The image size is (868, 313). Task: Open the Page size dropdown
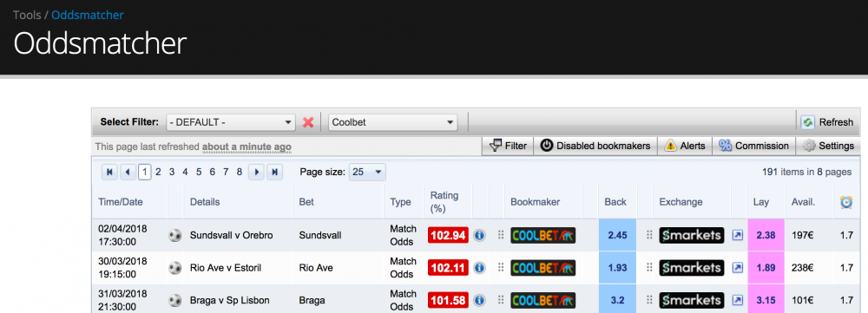367,172
